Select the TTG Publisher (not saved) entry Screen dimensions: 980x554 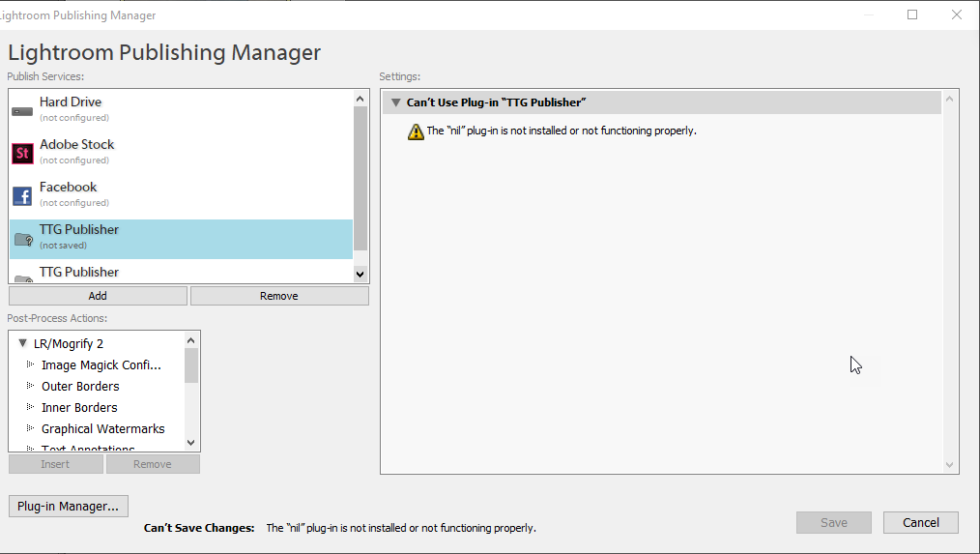click(182, 239)
